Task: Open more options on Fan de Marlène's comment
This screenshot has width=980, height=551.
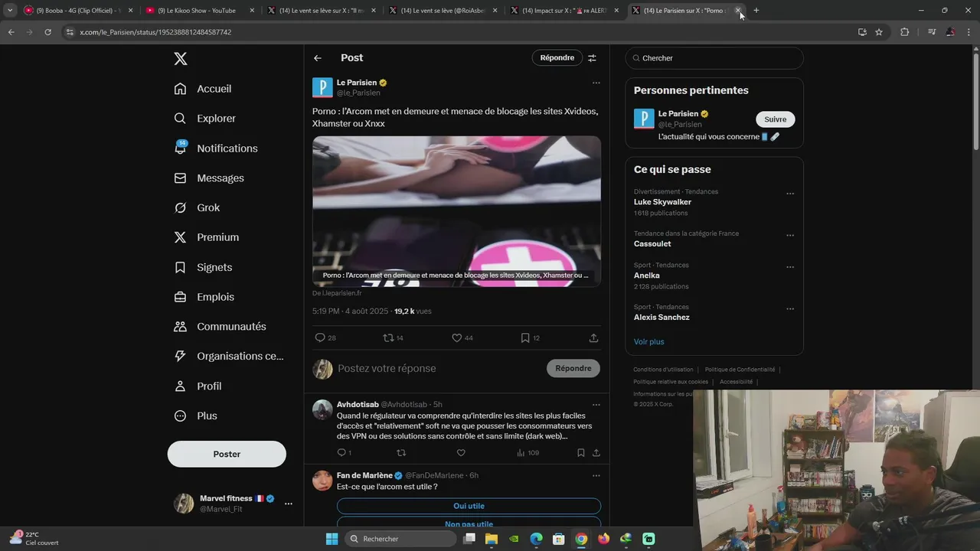Action: tap(596, 475)
